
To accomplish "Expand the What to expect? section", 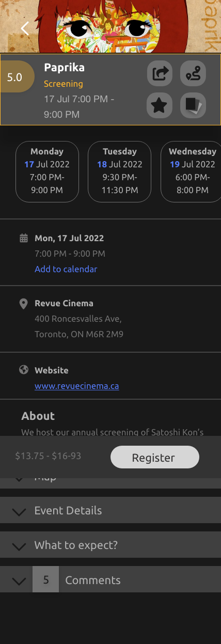I will pyautogui.click(x=110, y=545).
